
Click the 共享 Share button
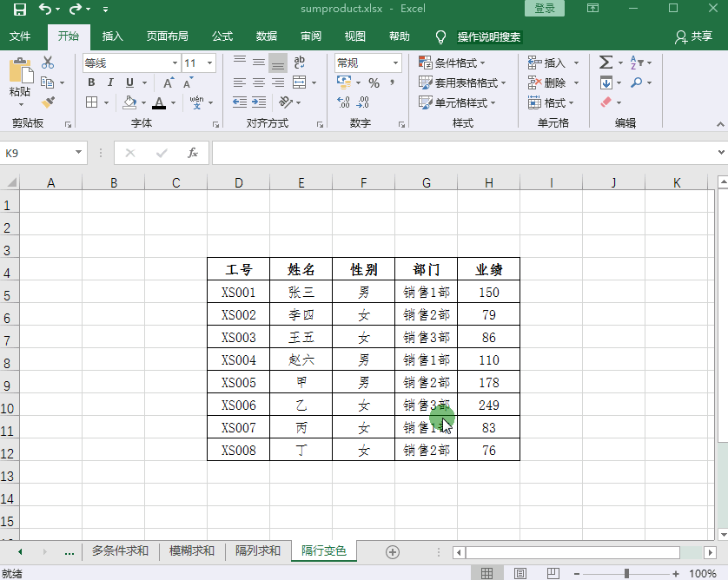pos(693,36)
